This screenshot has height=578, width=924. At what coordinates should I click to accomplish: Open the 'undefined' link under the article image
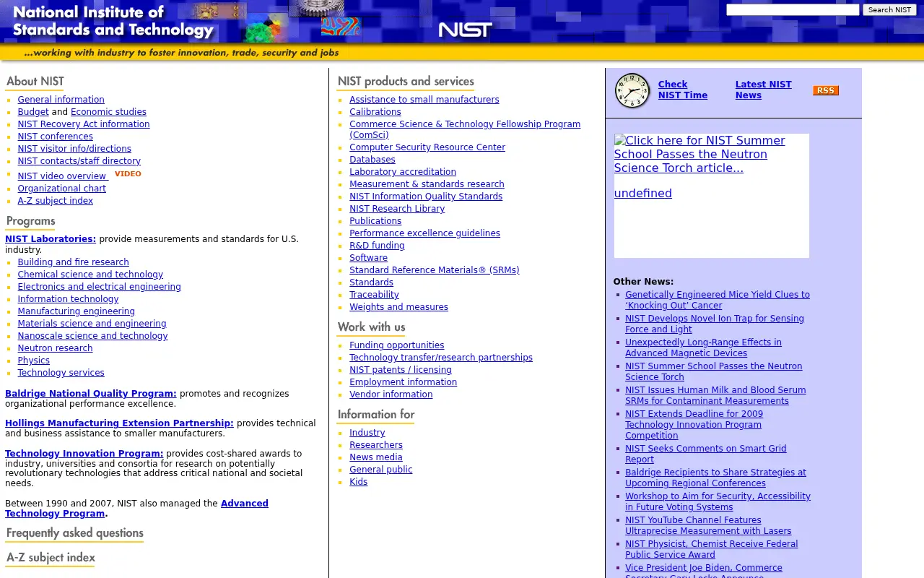643,194
